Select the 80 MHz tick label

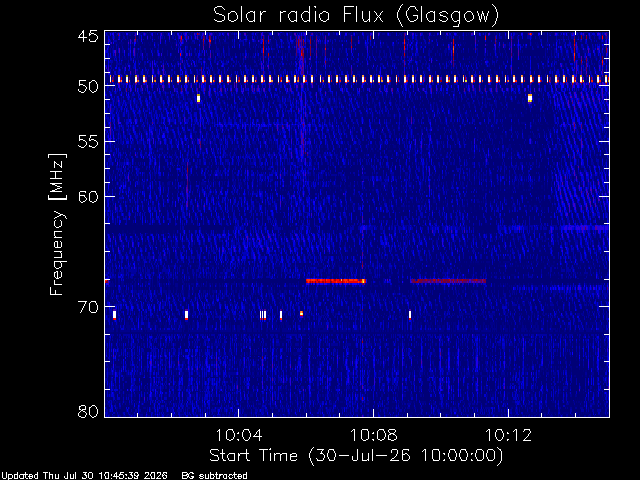pos(88,411)
